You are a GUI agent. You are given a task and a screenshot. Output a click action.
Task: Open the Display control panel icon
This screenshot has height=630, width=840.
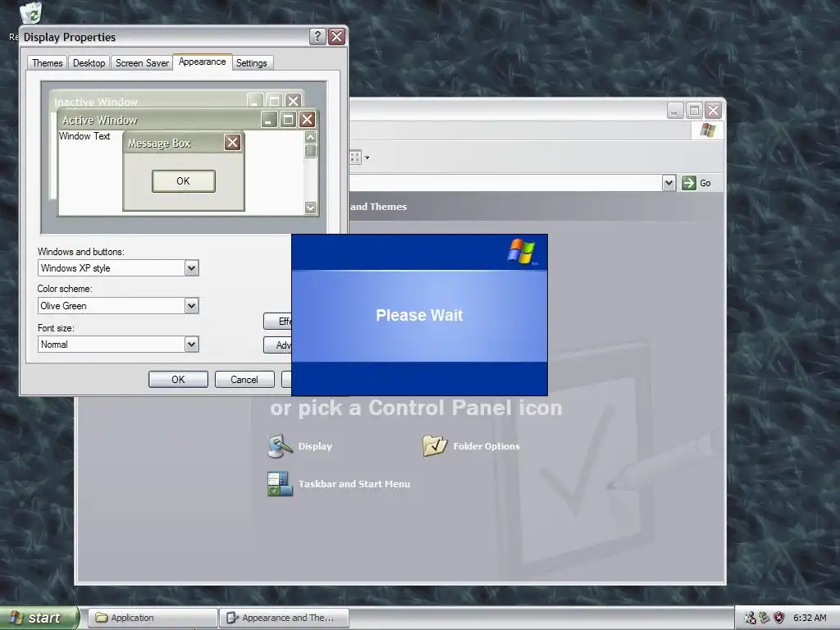tap(280, 446)
